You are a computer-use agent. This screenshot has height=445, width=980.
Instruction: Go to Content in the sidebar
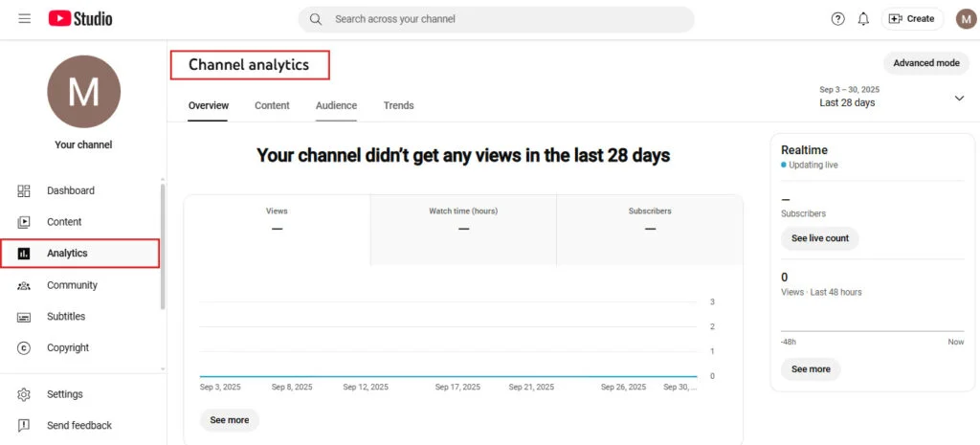(x=64, y=222)
